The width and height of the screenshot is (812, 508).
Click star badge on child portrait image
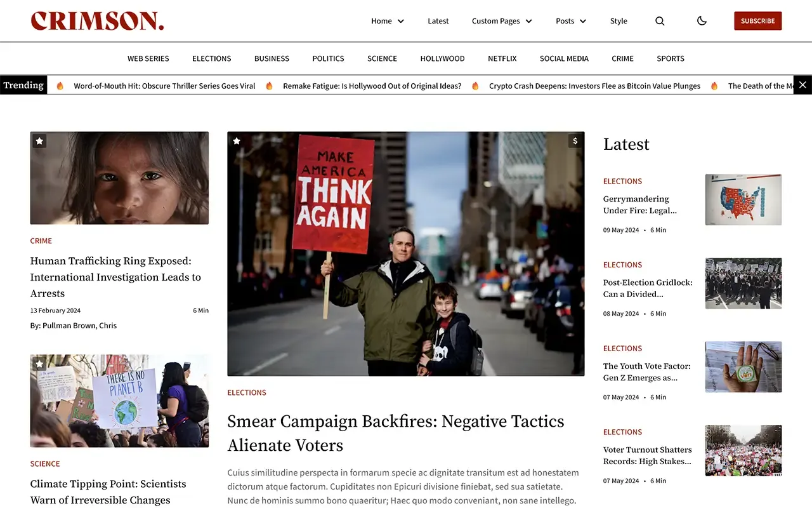[x=39, y=141]
